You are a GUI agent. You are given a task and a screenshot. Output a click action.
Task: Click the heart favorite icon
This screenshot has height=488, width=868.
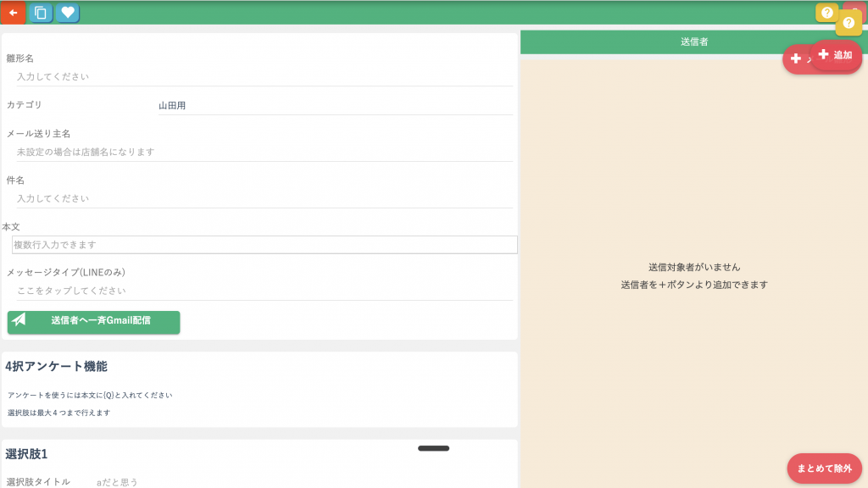68,13
